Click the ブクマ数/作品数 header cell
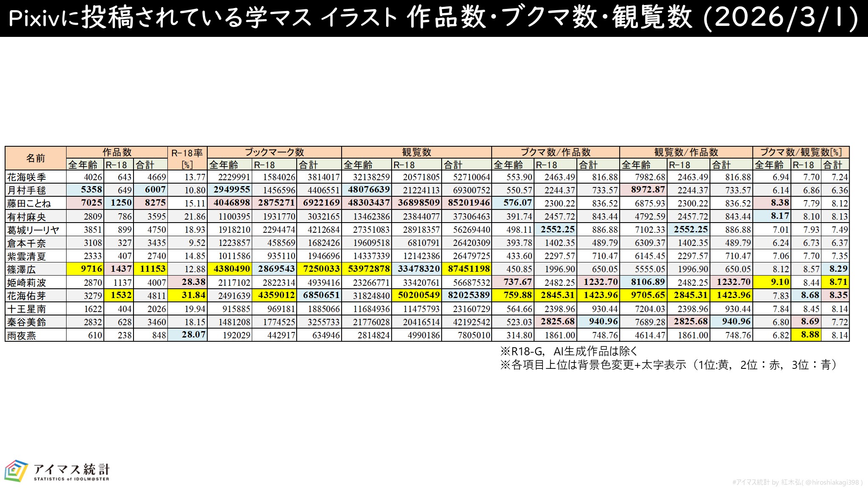 (x=555, y=152)
